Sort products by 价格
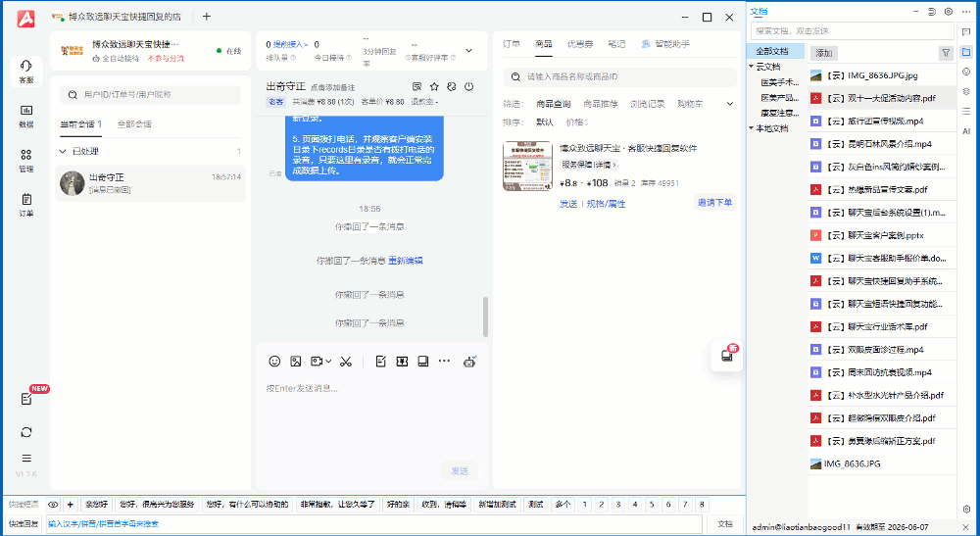This screenshot has width=980, height=536. pos(577,122)
